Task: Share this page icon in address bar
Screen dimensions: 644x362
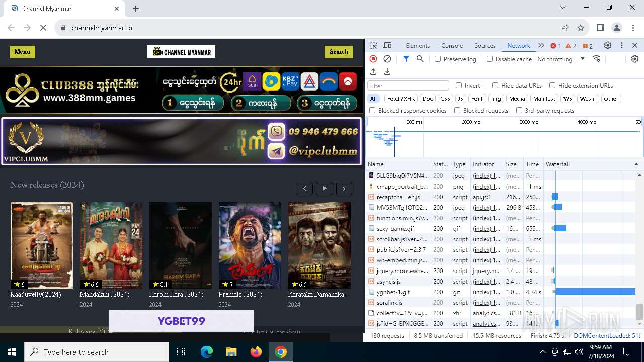Action: [565, 28]
